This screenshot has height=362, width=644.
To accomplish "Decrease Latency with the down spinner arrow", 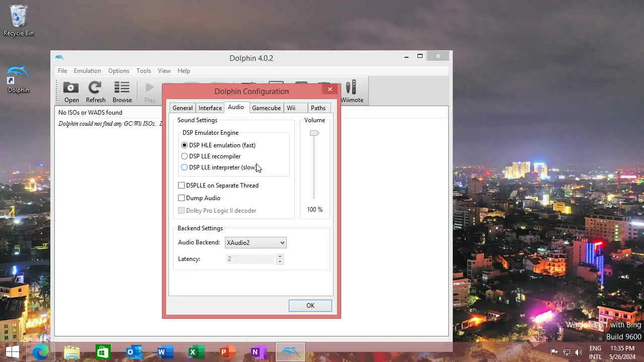I will [x=280, y=261].
